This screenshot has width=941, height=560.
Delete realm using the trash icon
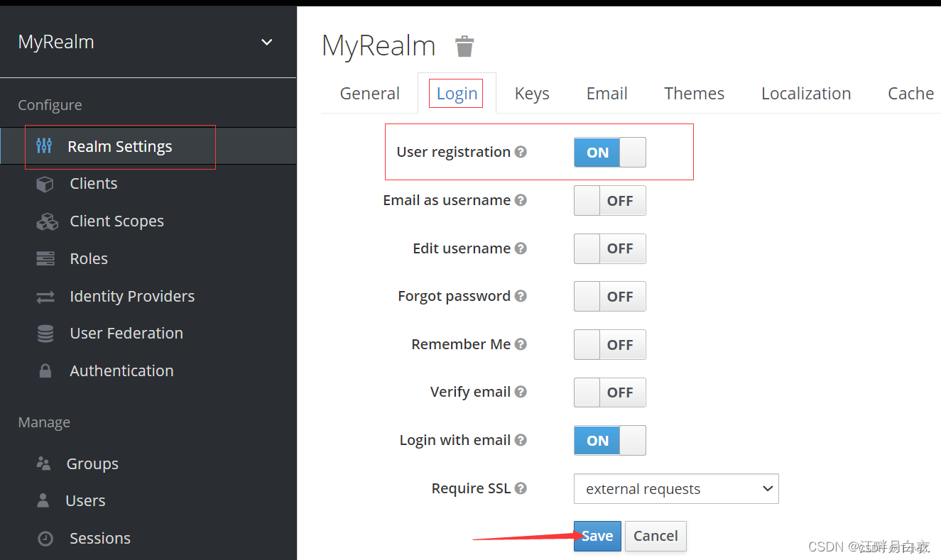click(464, 46)
